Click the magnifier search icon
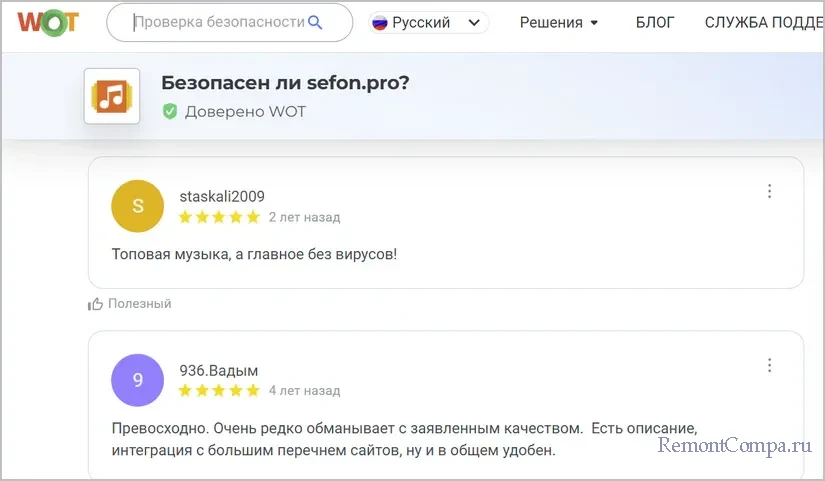Image resolution: width=825 pixels, height=481 pixels. pyautogui.click(x=316, y=22)
